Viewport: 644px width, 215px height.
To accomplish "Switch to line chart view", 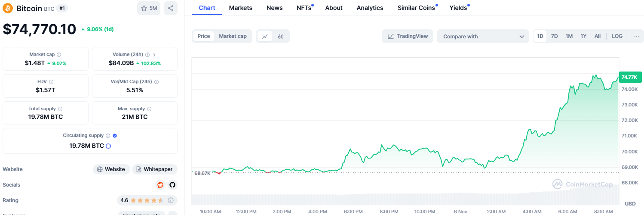I will [x=265, y=37].
